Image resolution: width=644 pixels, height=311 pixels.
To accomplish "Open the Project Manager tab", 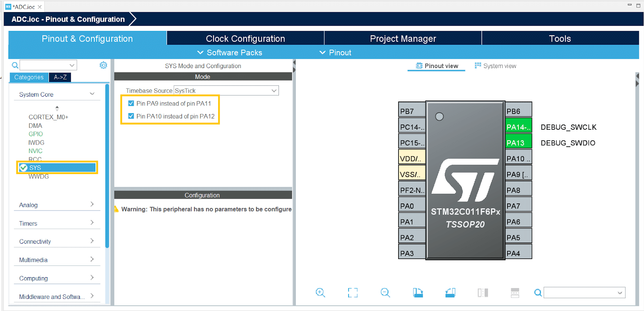I will [x=403, y=39].
